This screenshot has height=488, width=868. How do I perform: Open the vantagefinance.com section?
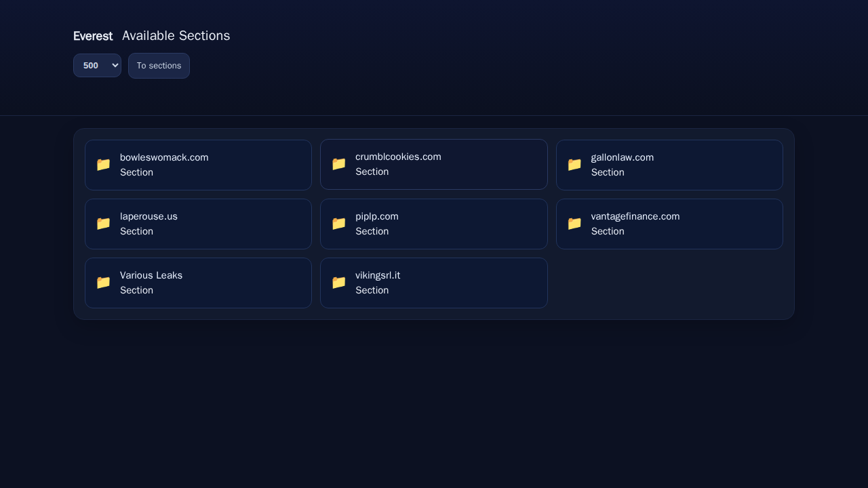(669, 224)
